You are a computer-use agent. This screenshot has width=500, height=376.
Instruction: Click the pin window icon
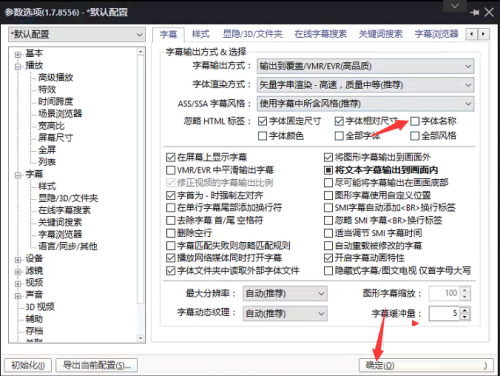point(475,13)
